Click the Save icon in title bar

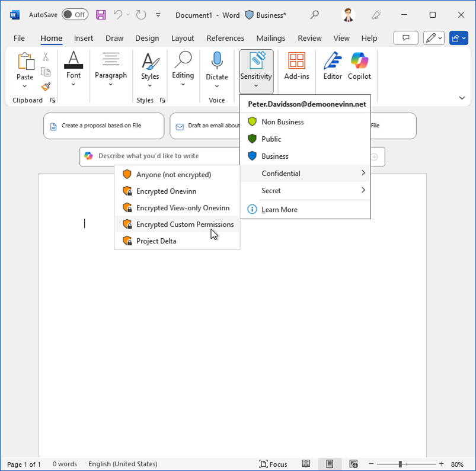coord(101,15)
